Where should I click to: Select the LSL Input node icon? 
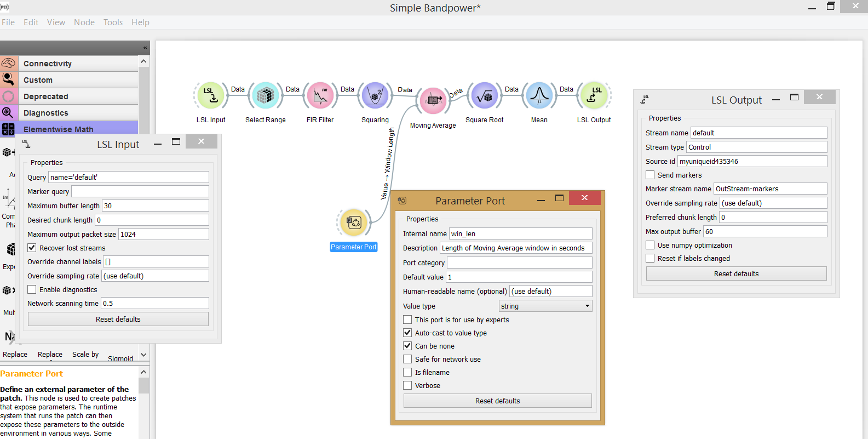(x=211, y=96)
